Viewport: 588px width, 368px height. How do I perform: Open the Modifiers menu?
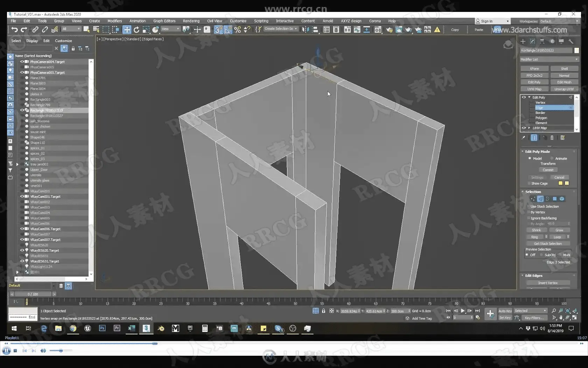[115, 21]
